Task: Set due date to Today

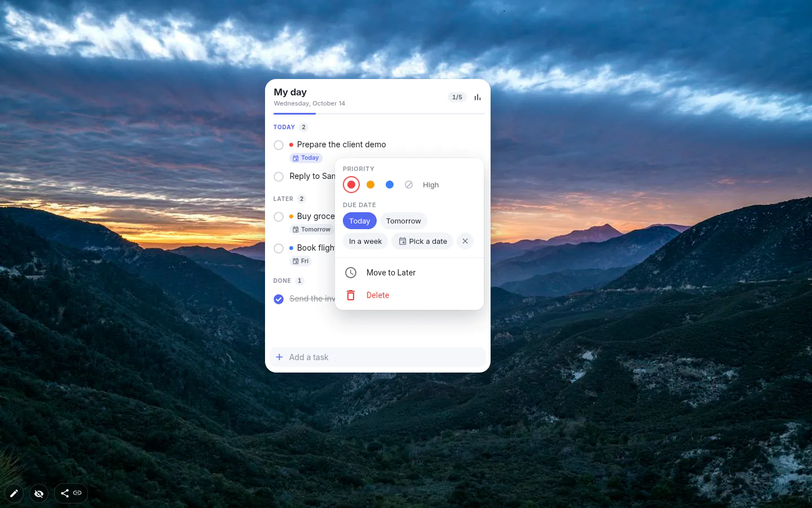Action: coord(360,221)
